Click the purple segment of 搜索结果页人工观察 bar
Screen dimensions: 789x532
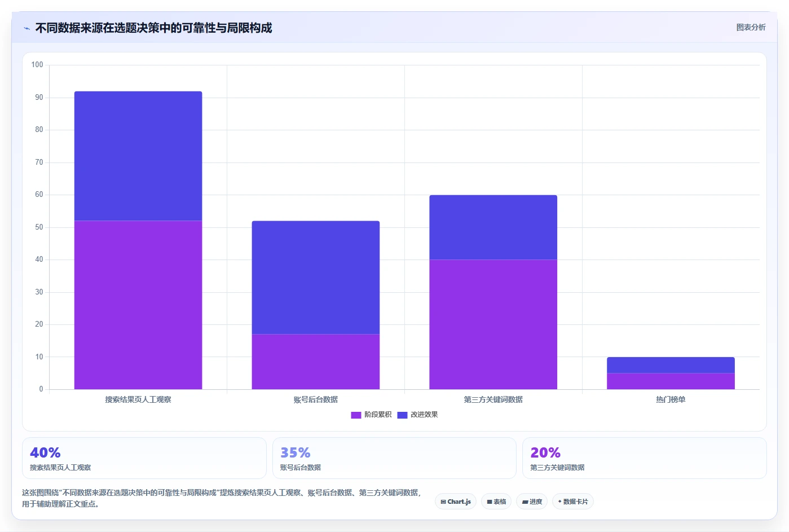(x=138, y=305)
